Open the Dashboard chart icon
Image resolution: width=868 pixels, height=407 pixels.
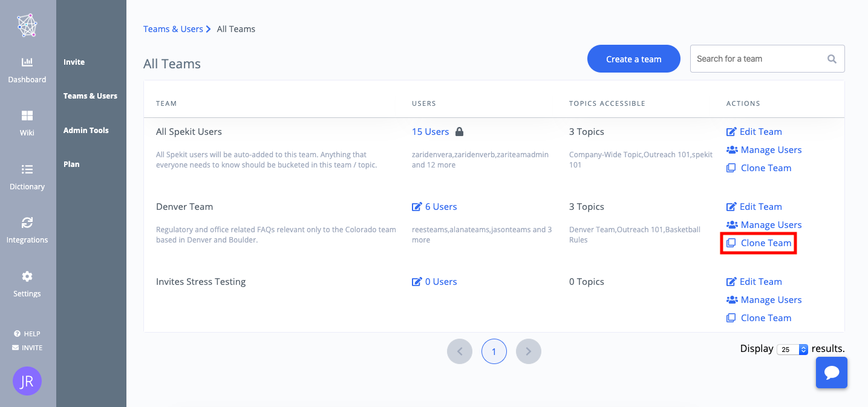click(27, 62)
